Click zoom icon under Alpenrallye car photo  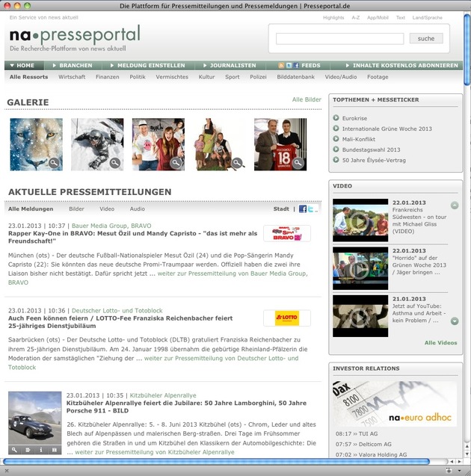[x=14, y=450]
